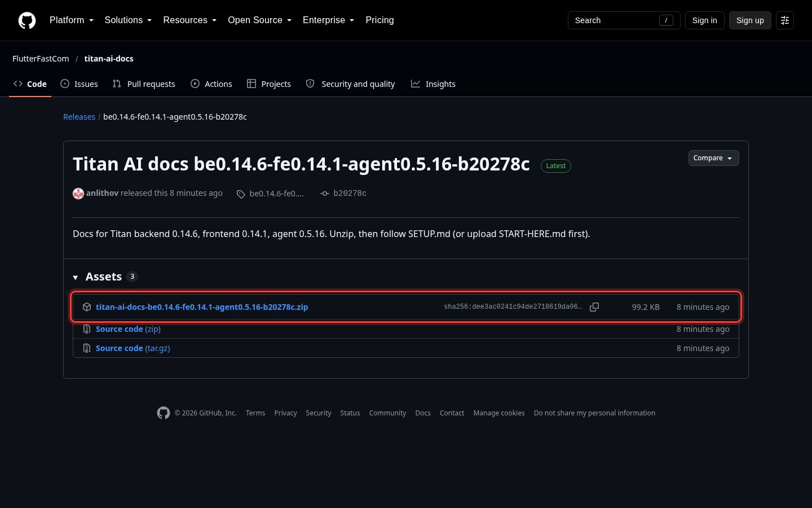Open the titan-ai-docs repository link
Screen dimensions: 812x508
[109, 59]
